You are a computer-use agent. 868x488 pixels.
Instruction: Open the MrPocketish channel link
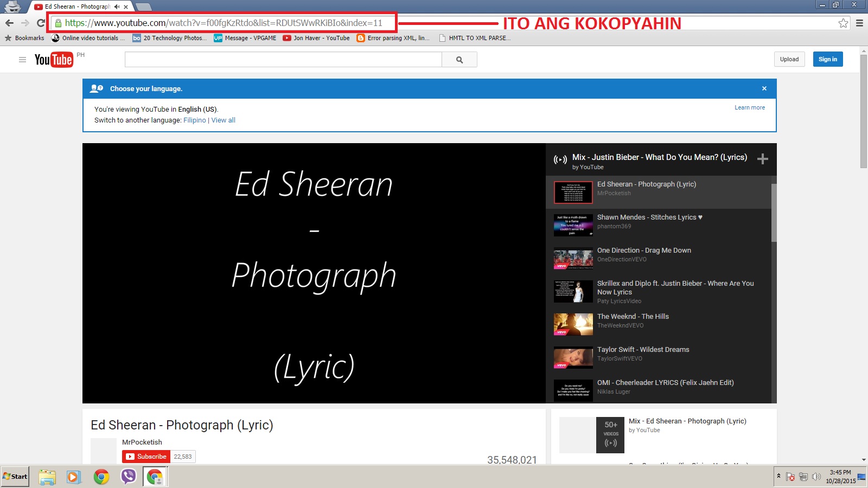tap(142, 442)
